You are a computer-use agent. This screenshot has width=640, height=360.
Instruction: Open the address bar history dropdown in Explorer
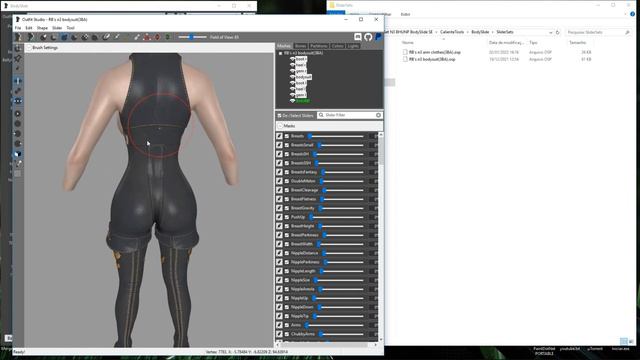pos(551,32)
